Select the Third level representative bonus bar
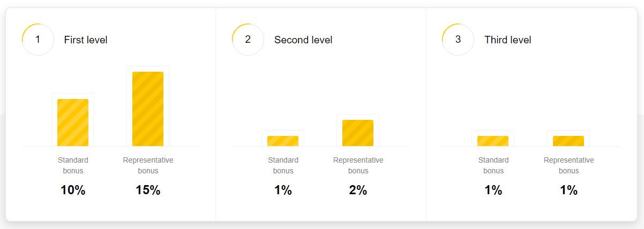Image resolution: width=644 pixels, height=229 pixels. tap(568, 141)
